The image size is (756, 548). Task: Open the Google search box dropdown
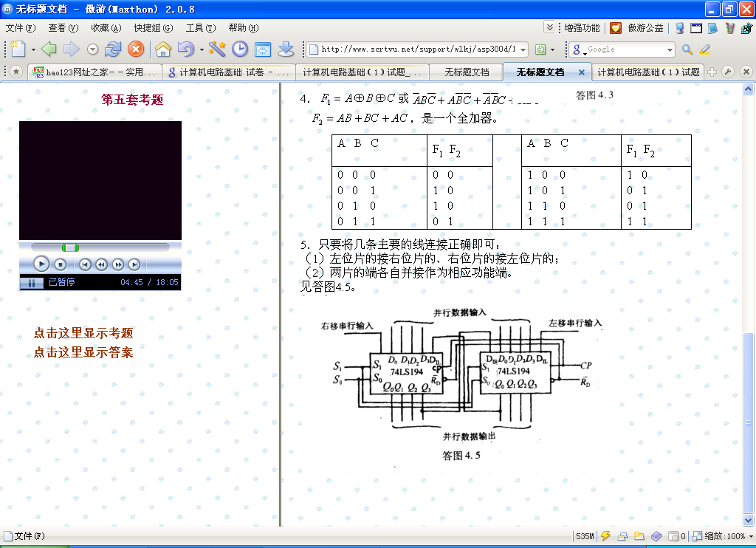[670, 49]
